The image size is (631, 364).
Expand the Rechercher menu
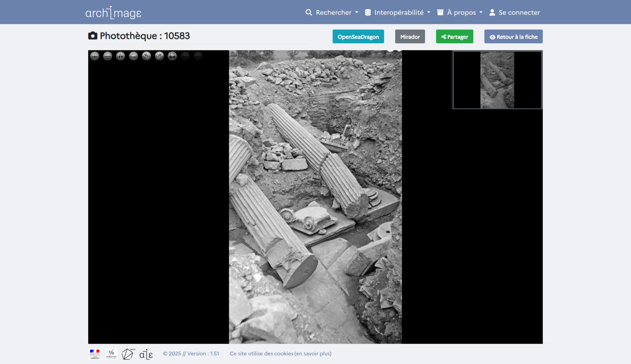tap(332, 12)
